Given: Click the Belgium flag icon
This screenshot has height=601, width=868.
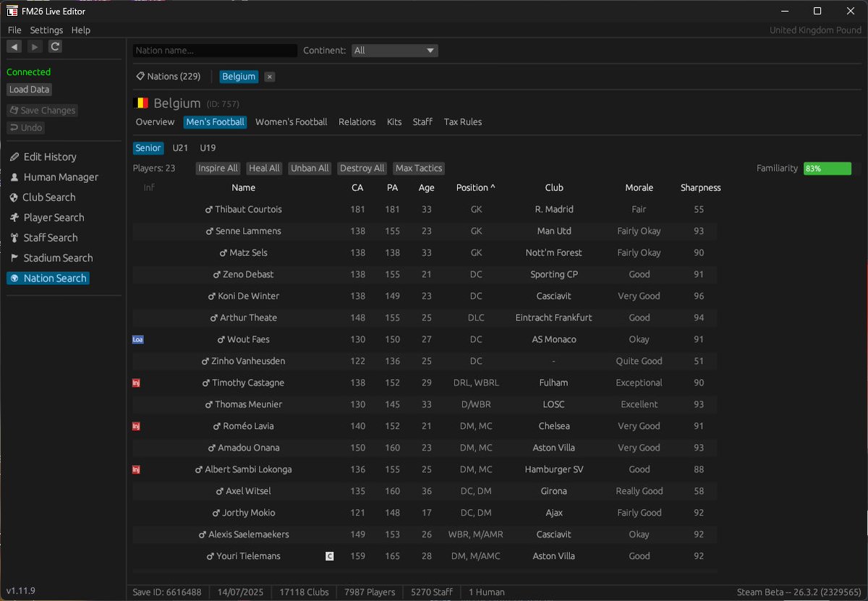Looking at the screenshot, I should click(x=142, y=103).
